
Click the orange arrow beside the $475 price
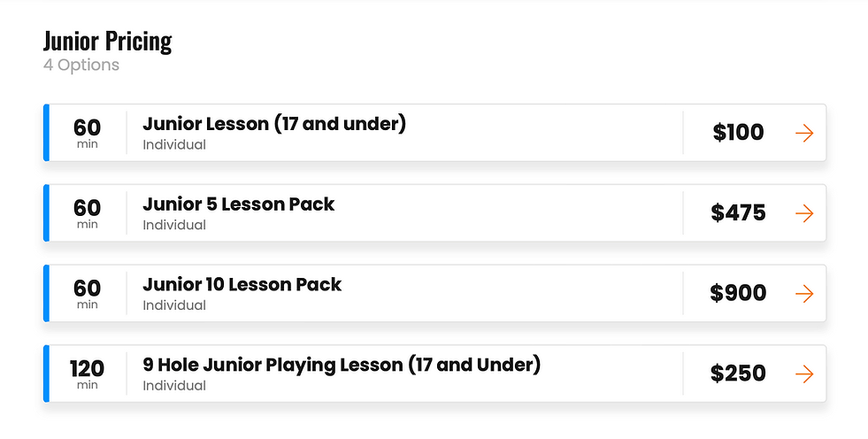click(x=803, y=213)
